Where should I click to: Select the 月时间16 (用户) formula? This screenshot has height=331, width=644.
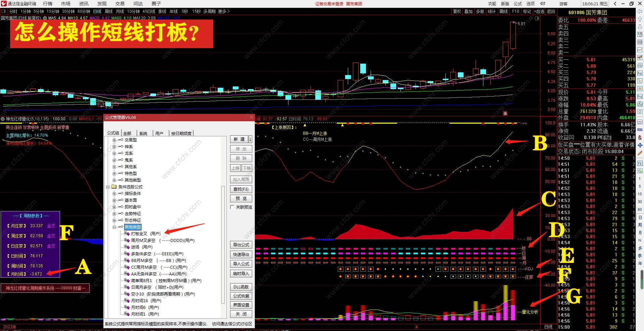click(x=146, y=301)
